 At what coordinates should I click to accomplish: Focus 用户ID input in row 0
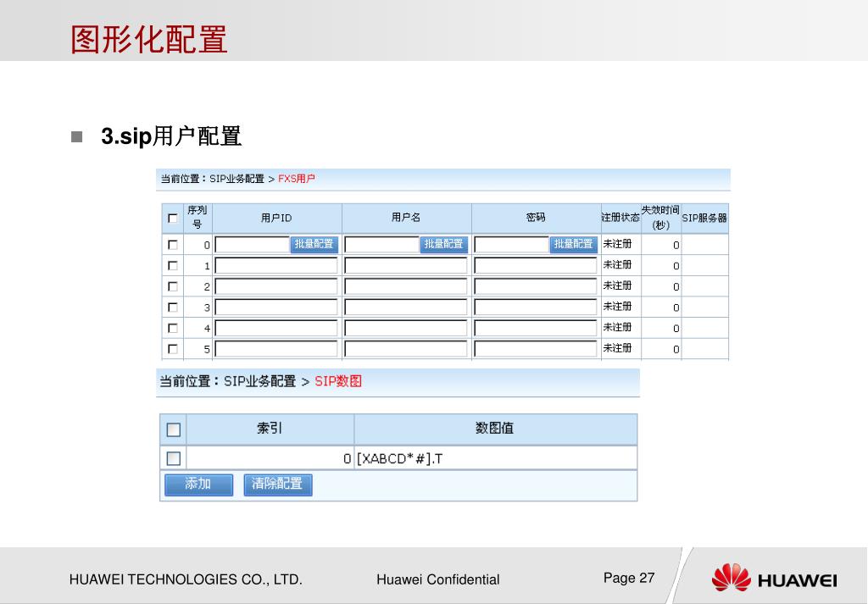(253, 245)
